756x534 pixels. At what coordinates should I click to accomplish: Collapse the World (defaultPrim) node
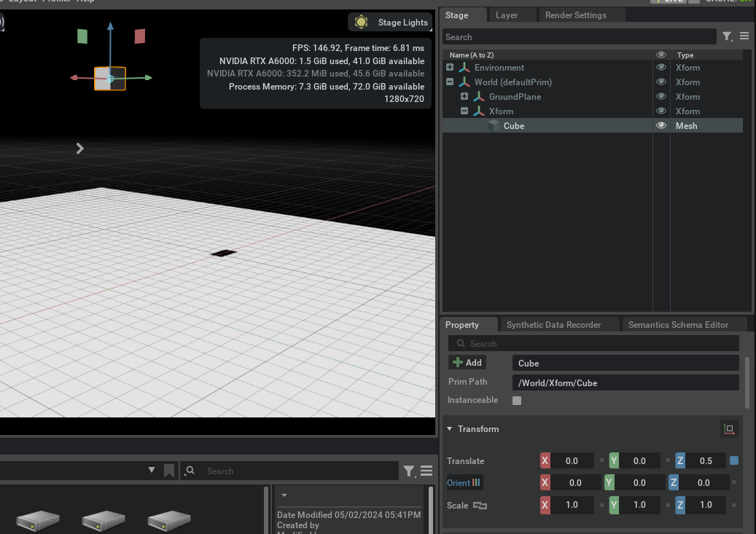[450, 82]
